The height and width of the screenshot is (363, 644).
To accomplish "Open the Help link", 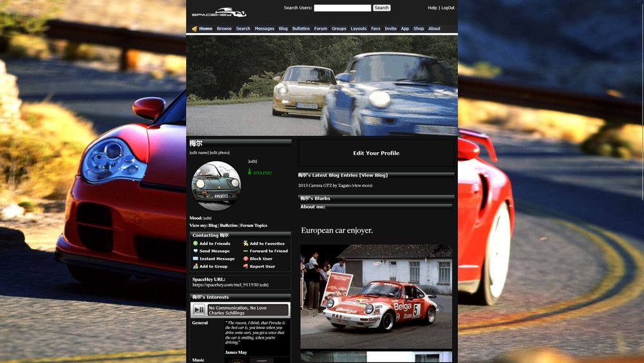I will click(432, 8).
